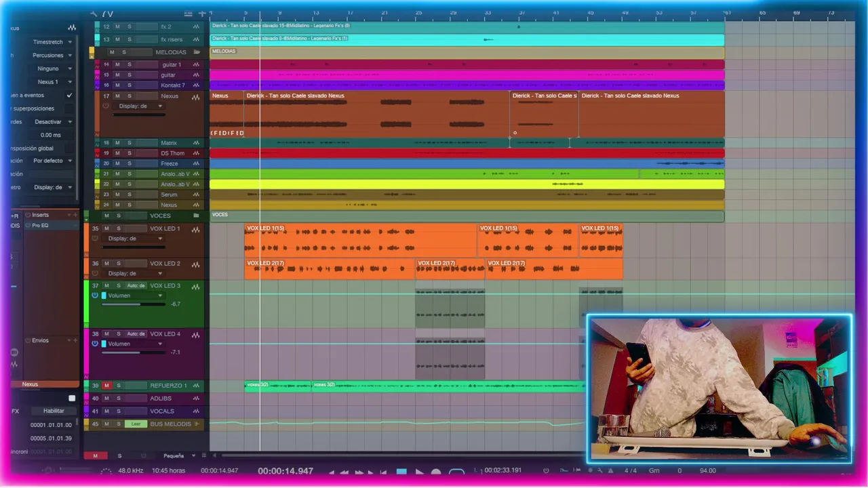Solo the guitar 1 track
Screen dimensions: 868x488
click(x=129, y=65)
